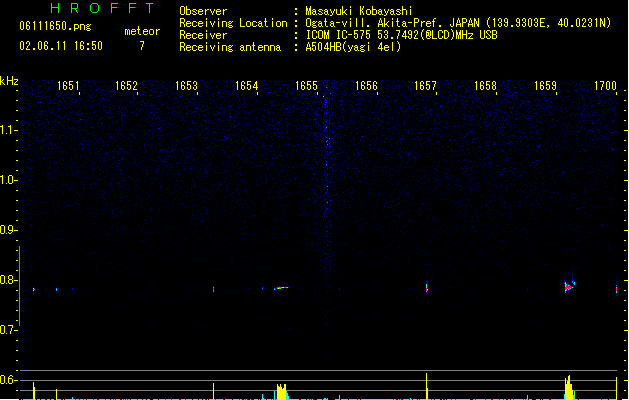Click the 1659 time axis label

point(546,86)
